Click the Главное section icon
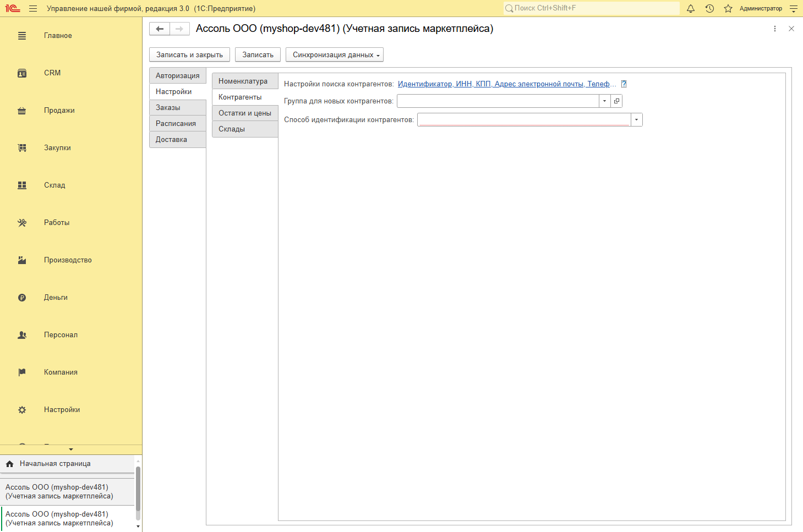Image resolution: width=803 pixels, height=532 pixels. click(22, 36)
